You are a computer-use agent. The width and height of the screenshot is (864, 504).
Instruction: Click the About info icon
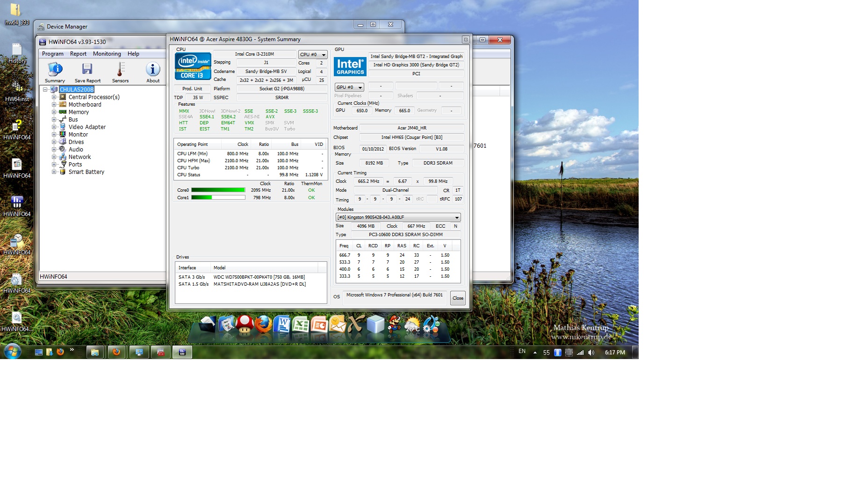coord(153,70)
